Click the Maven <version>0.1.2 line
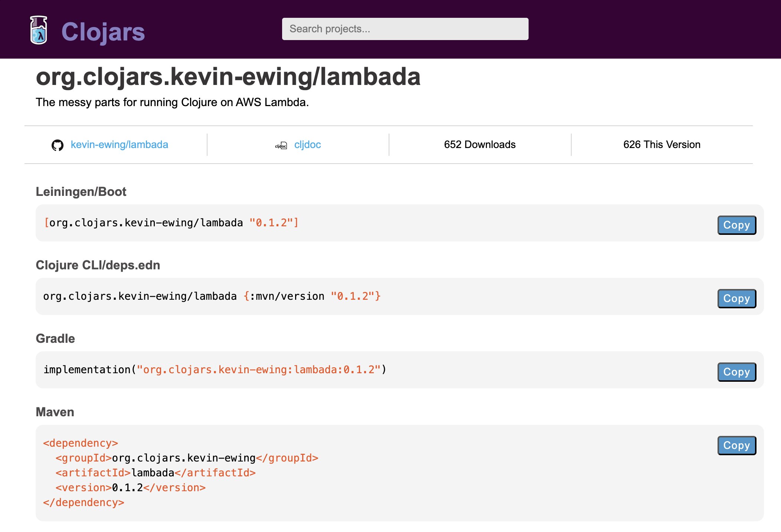The image size is (781, 532). [130, 488]
